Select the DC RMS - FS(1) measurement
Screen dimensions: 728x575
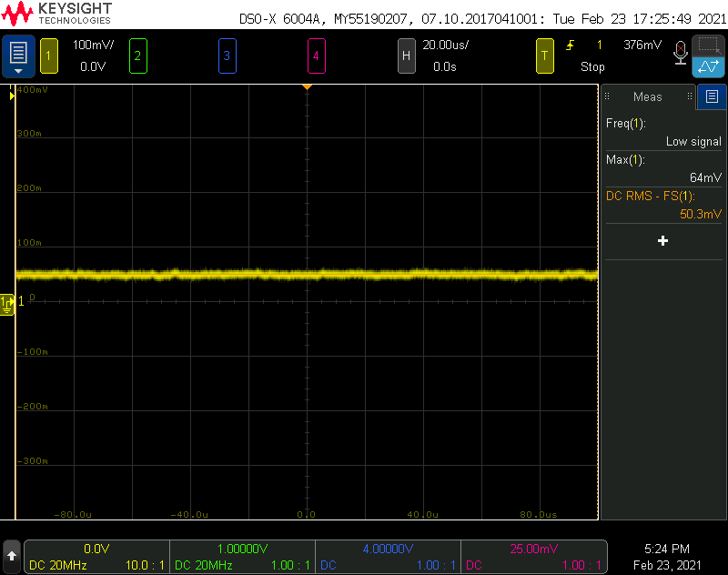663,205
